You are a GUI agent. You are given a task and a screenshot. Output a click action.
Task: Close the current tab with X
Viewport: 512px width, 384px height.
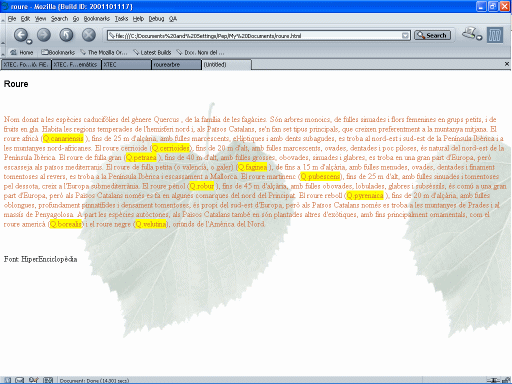point(507,64)
